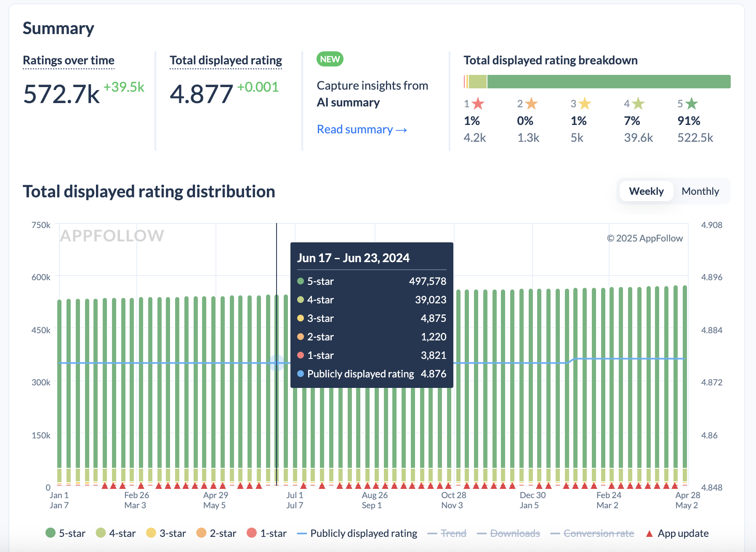
Task: Click the green 5-star icon in breakdown
Action: coord(692,103)
